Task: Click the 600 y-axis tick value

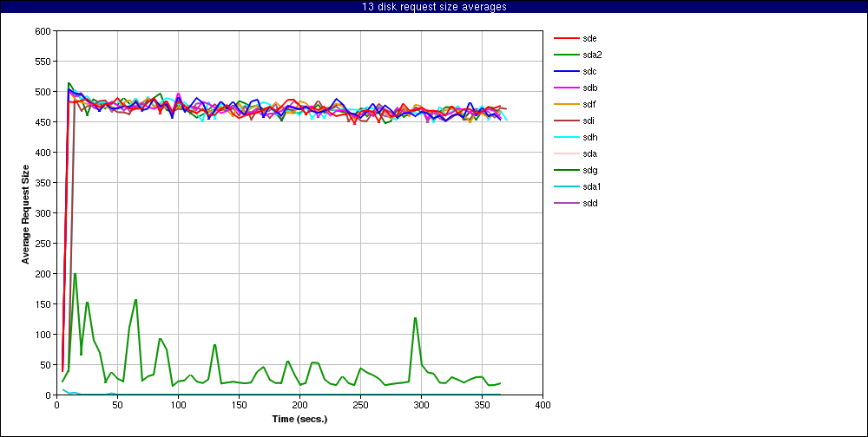Action: tap(43, 31)
